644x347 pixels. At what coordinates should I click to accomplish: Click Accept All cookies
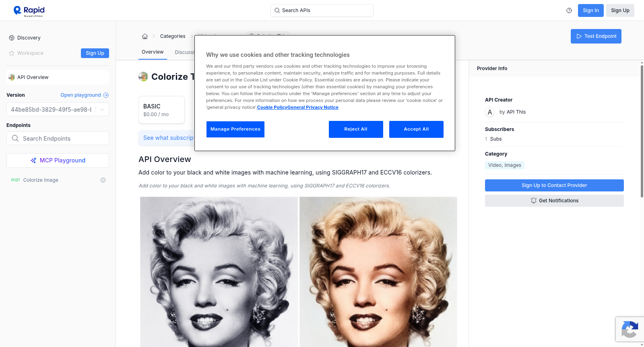pyautogui.click(x=416, y=129)
